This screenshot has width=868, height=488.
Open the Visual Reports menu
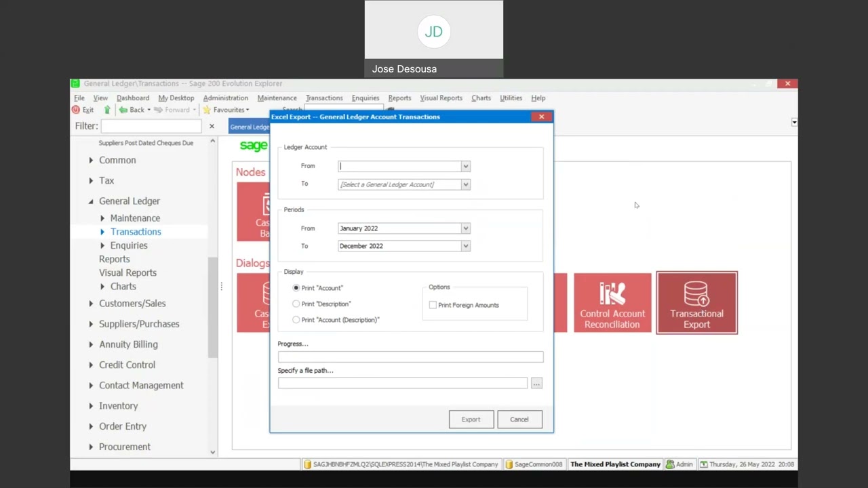point(441,98)
